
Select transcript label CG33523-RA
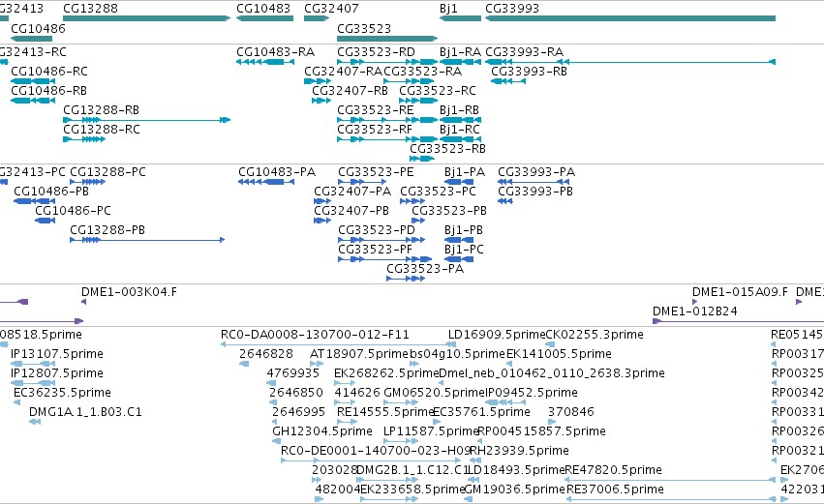click(x=423, y=72)
